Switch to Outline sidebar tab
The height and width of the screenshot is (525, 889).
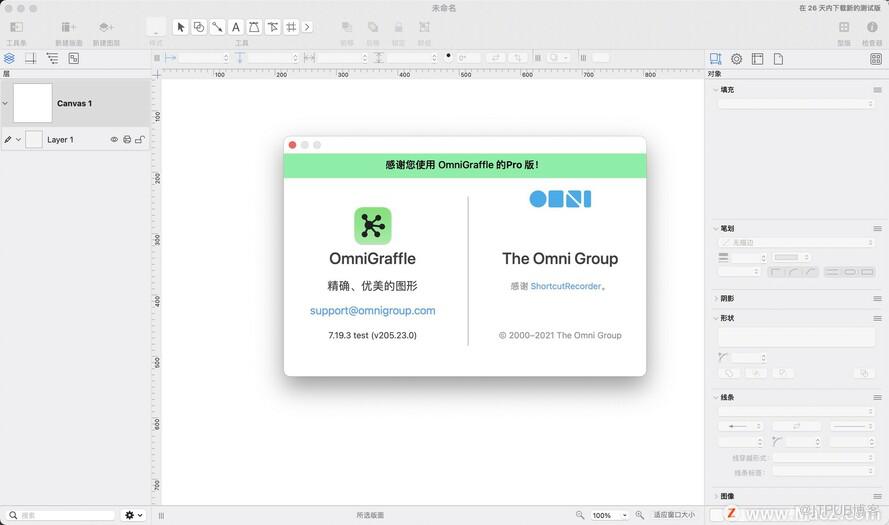[x=52, y=58]
